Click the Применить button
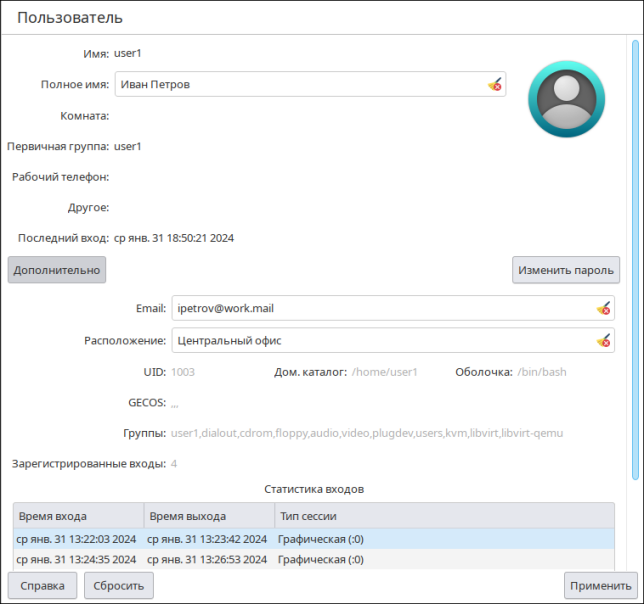Image resolution: width=644 pixels, height=604 pixels. click(x=600, y=585)
